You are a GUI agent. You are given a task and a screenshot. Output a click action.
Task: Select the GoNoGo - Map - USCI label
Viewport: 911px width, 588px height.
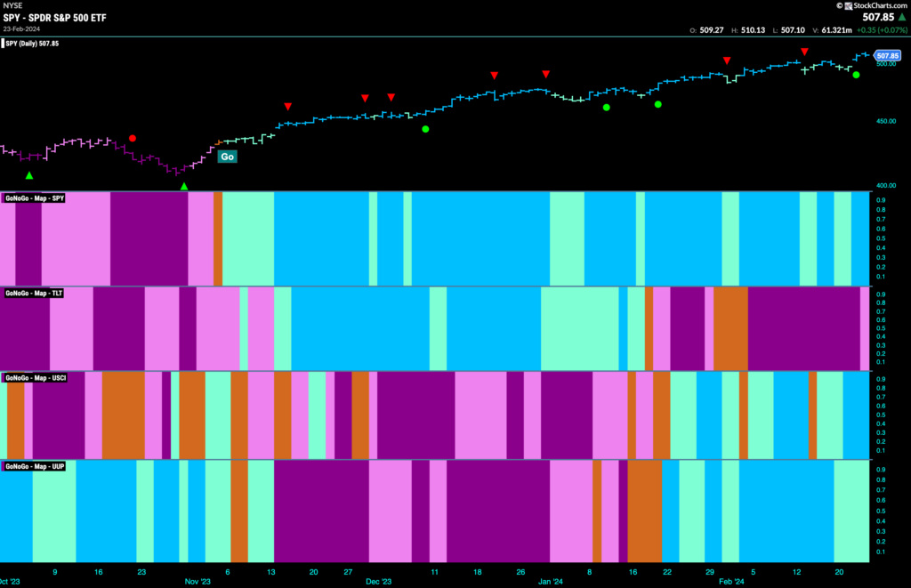[x=36, y=378]
